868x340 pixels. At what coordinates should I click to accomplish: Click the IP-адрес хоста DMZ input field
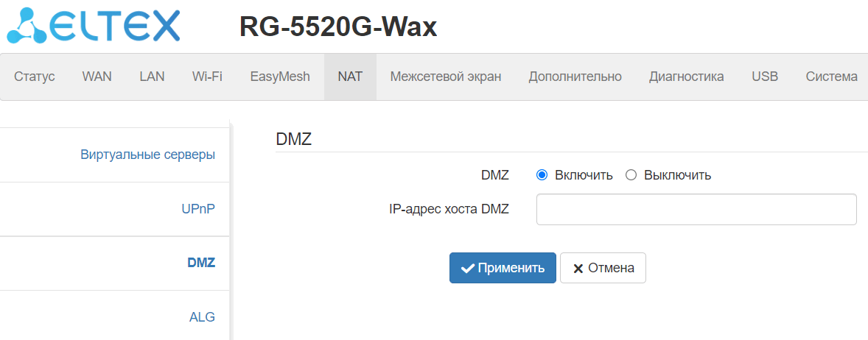(696, 209)
